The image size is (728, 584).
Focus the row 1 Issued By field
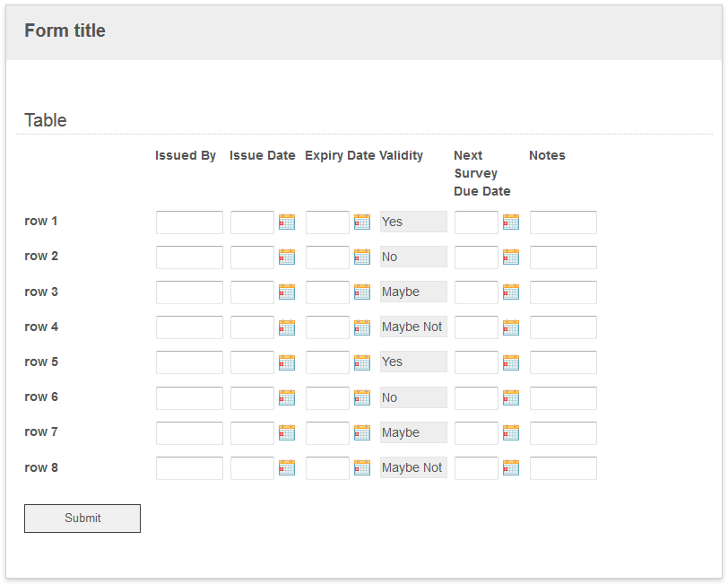[189, 222]
